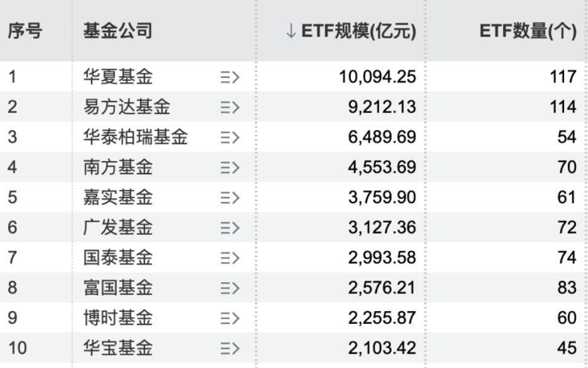Select the 基金公司 column header

point(118,32)
